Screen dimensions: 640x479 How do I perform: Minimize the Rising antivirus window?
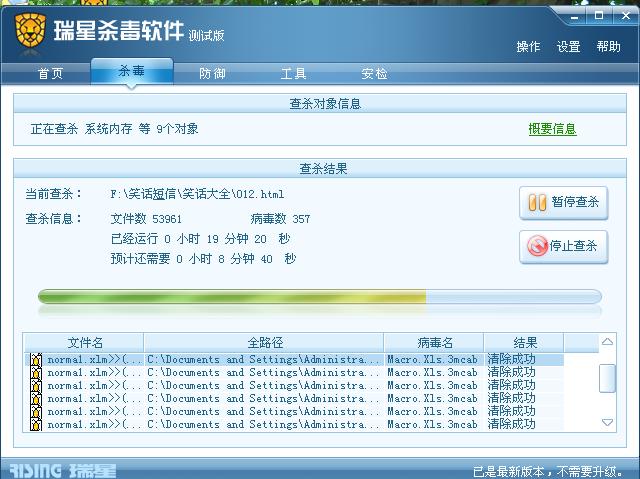tap(575, 17)
